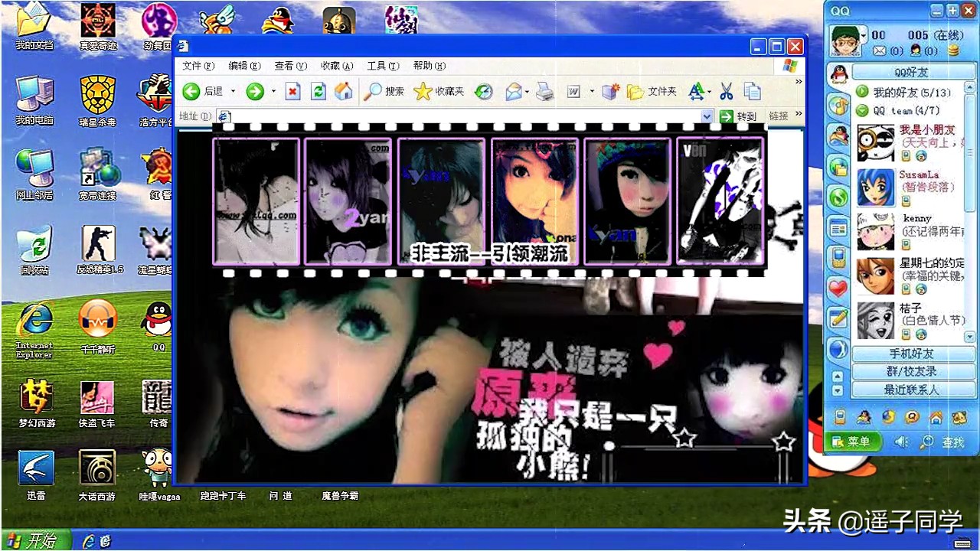Image resolution: width=980 pixels, height=551 pixels.
Task: Click the Print icon in browser toolbar
Action: pos(544,92)
